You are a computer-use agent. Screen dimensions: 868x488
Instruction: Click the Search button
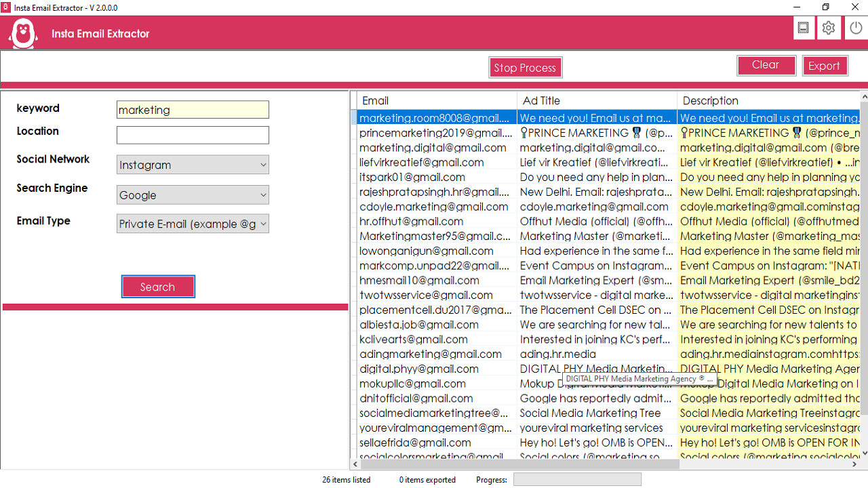(158, 286)
